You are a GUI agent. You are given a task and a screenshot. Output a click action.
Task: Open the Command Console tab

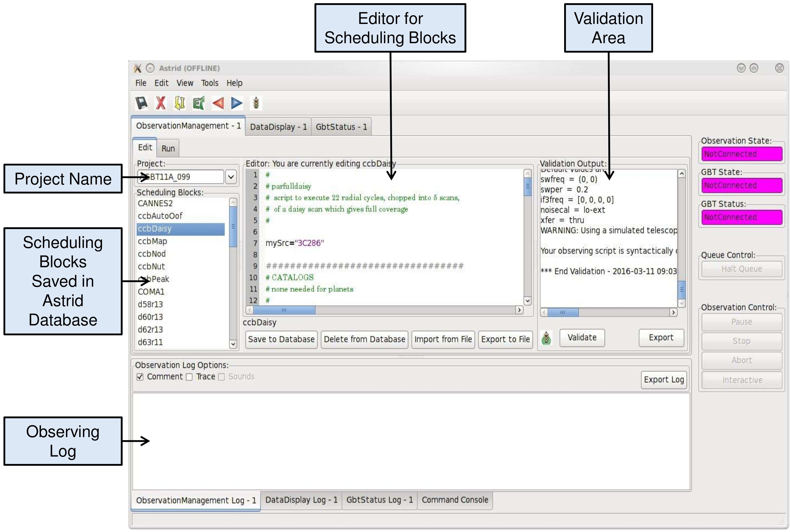tap(455, 500)
